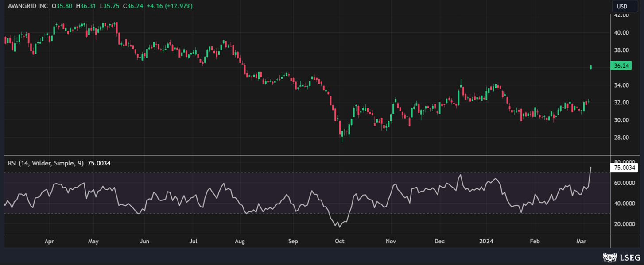644x265 pixels.
Task: Click the Mar label on time axis
Action: [x=581, y=242]
